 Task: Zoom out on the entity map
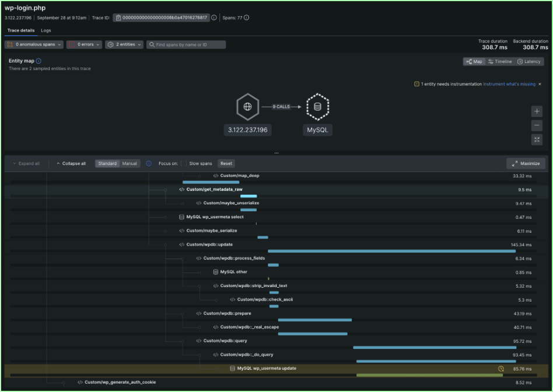[x=537, y=125]
